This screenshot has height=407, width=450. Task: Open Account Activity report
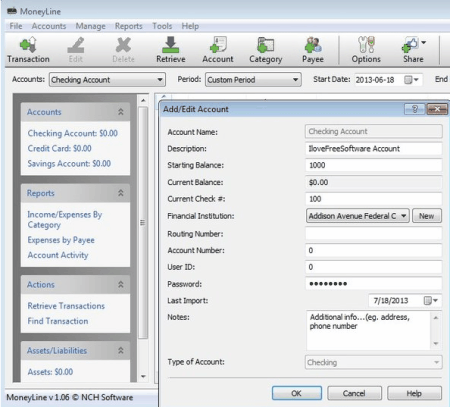[x=58, y=255]
